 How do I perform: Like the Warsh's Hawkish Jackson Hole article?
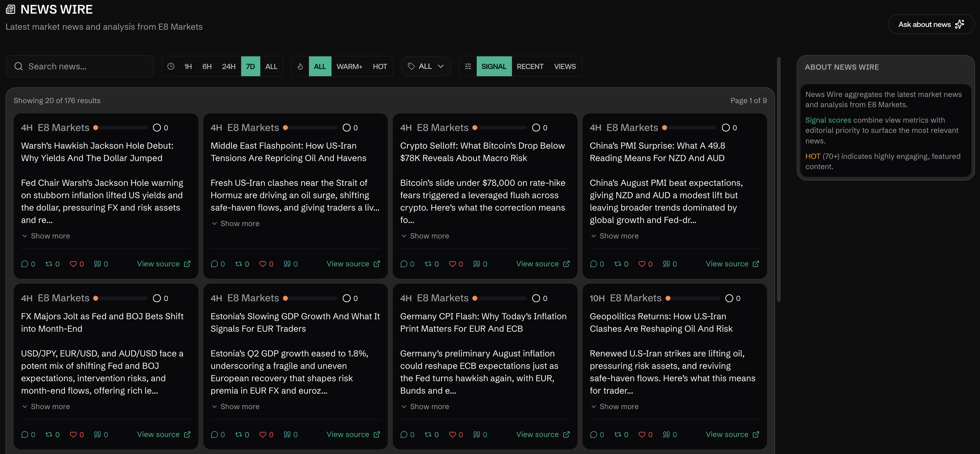click(73, 264)
